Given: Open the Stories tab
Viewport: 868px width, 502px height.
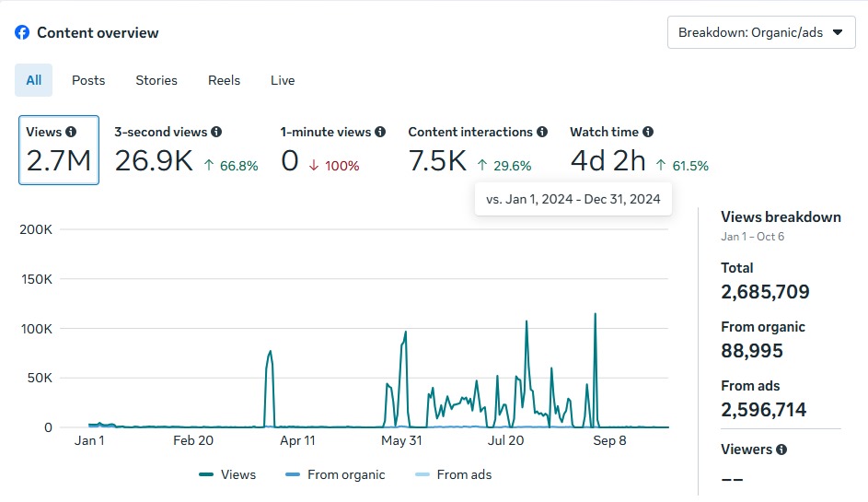Looking at the screenshot, I should coord(156,80).
